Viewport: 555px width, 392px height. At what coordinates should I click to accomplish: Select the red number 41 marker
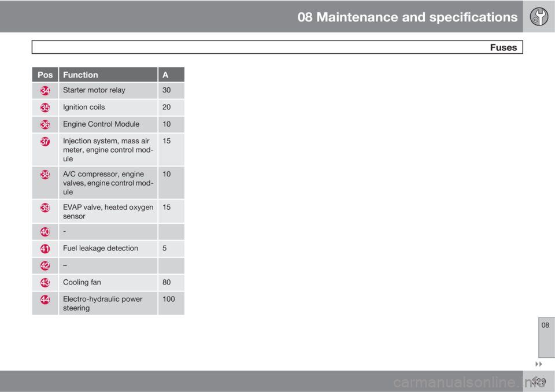click(x=45, y=249)
